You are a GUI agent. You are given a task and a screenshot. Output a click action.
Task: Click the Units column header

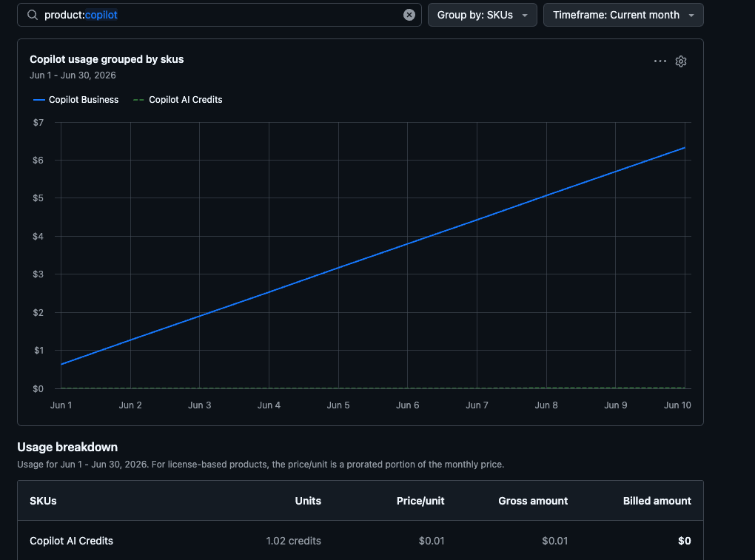pos(308,501)
